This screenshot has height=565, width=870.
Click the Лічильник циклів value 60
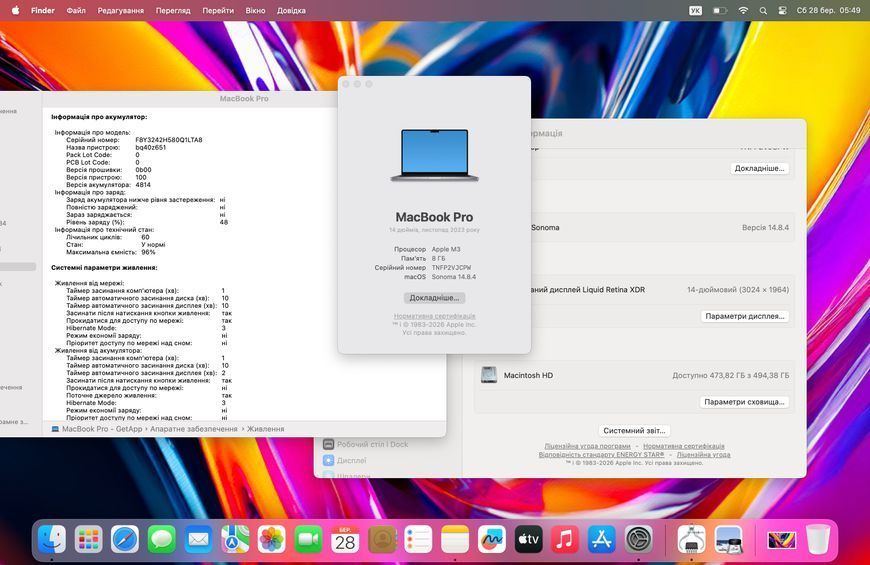click(145, 237)
